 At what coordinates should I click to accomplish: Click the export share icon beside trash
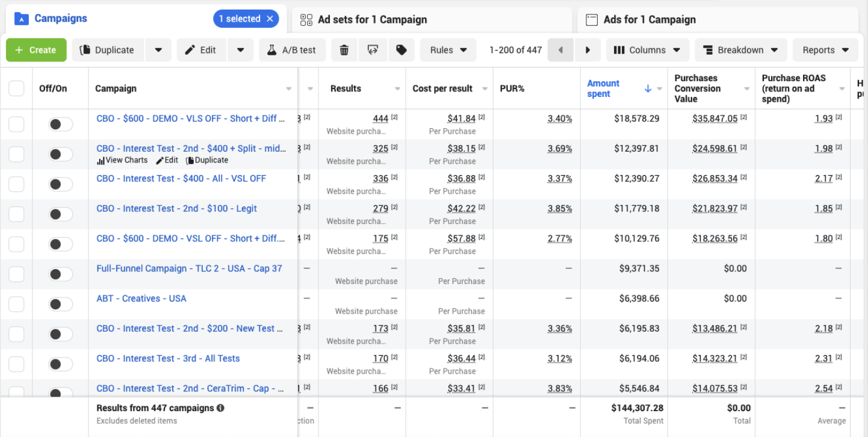click(373, 50)
